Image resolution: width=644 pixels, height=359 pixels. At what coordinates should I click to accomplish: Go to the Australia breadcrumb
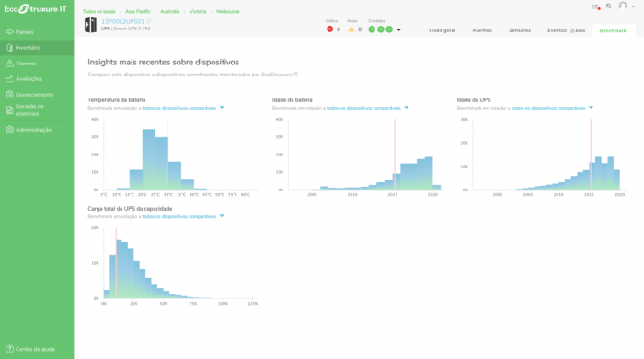tap(169, 11)
